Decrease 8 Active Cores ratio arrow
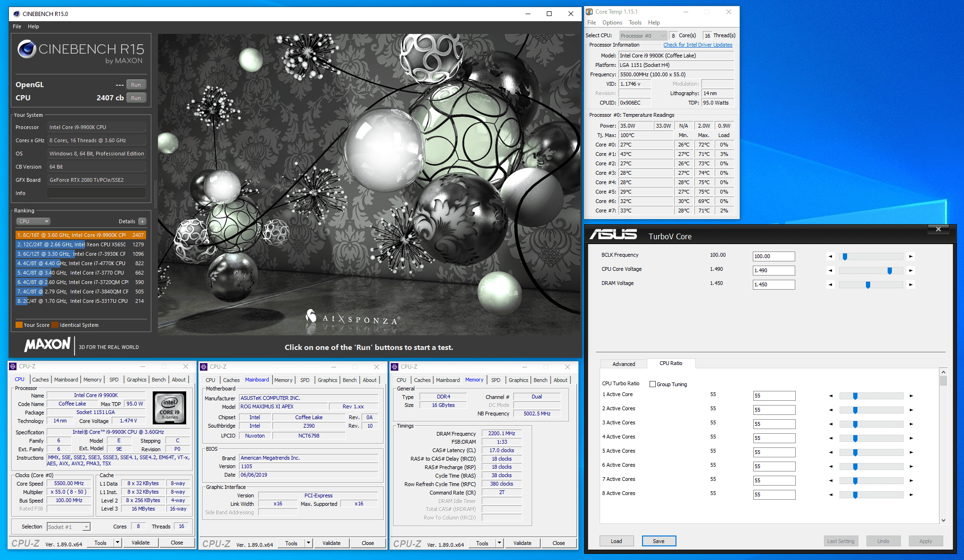The width and height of the screenshot is (964, 560). click(831, 495)
